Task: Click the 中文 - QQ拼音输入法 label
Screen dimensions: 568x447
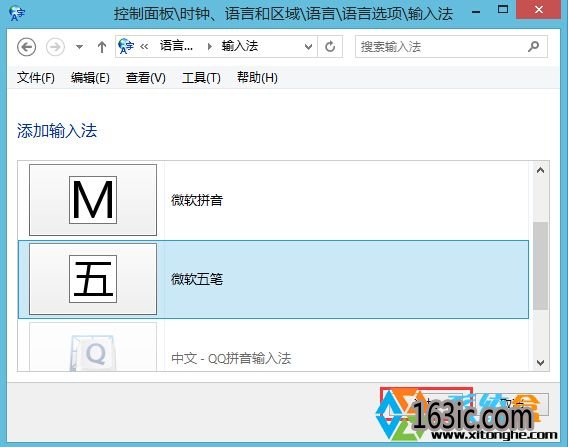Action: click(231, 358)
